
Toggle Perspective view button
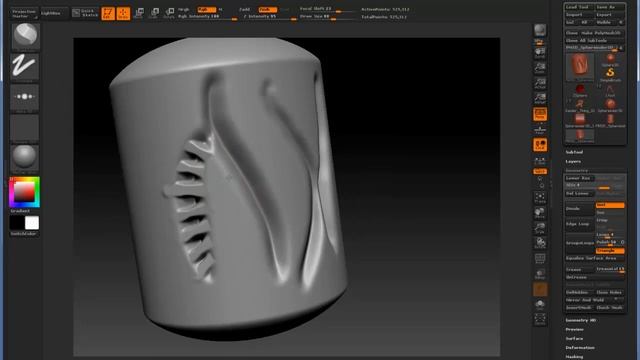(540, 114)
